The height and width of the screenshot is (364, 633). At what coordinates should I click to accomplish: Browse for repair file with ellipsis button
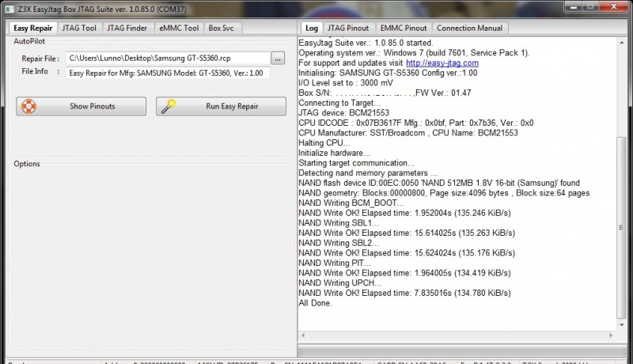click(278, 59)
